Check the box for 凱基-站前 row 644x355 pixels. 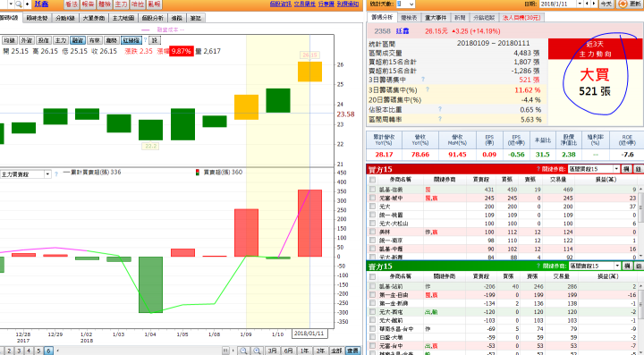(x=372, y=286)
